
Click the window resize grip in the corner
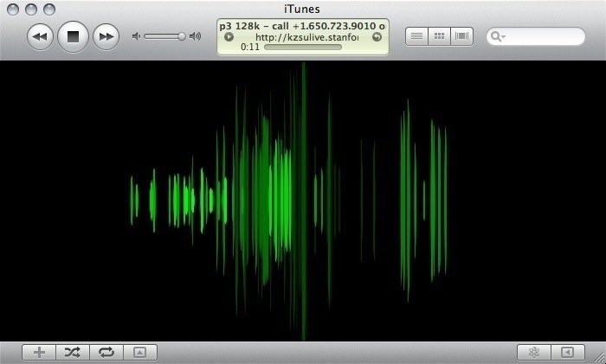(x=599, y=357)
